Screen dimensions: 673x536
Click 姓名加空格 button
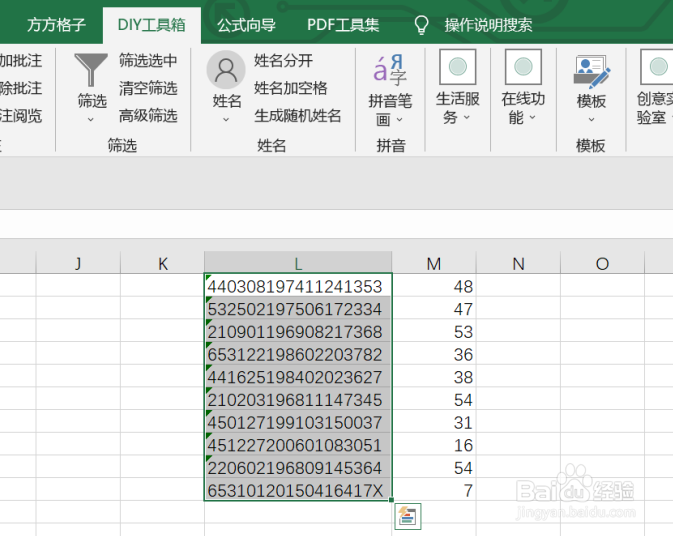point(291,88)
